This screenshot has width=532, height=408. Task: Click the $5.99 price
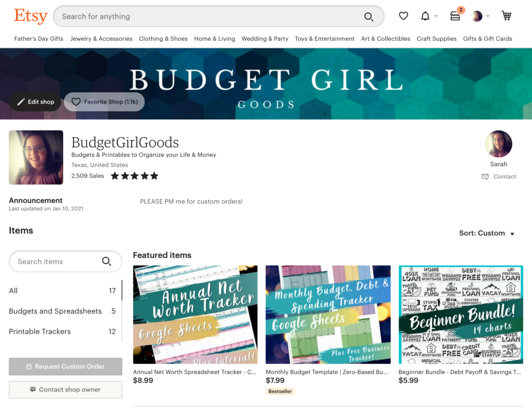[408, 380]
